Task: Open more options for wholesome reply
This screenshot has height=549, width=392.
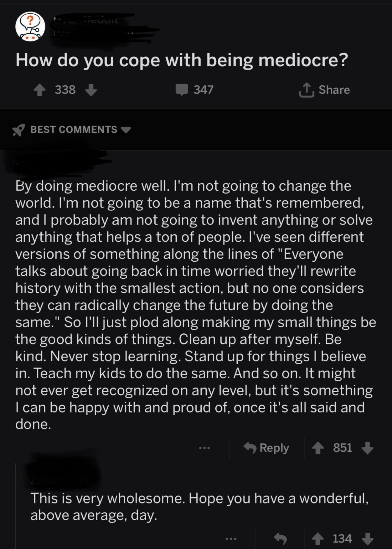Action: 231,539
